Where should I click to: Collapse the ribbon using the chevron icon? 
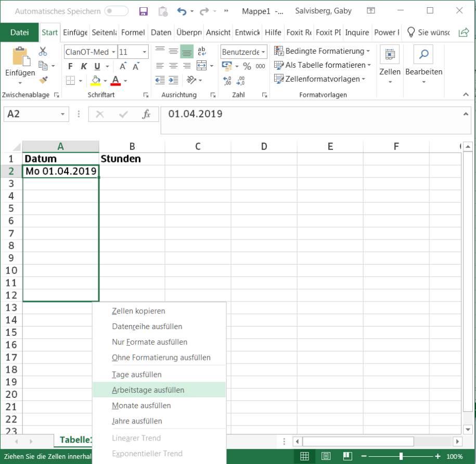pyautogui.click(x=466, y=95)
